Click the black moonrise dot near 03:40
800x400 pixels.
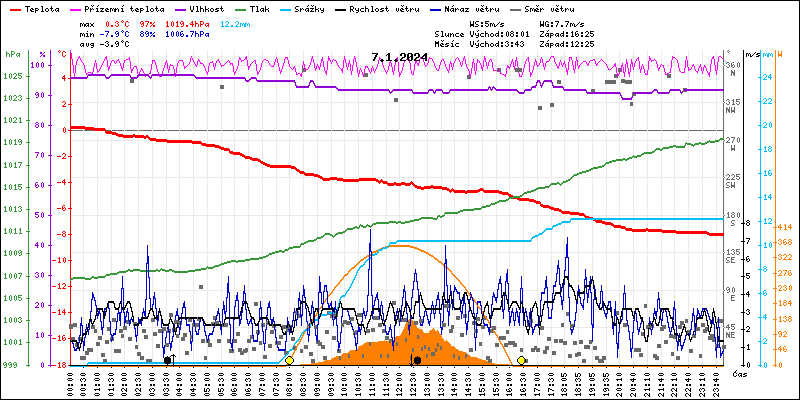coord(167,360)
